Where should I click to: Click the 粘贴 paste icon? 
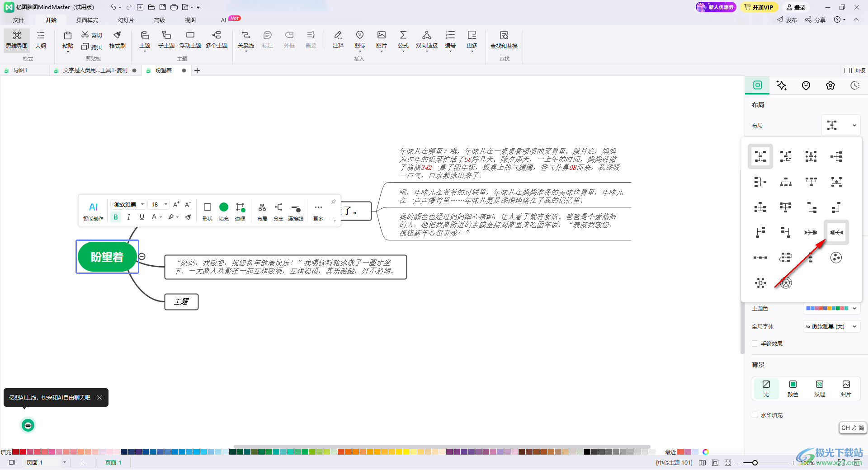pos(68,40)
